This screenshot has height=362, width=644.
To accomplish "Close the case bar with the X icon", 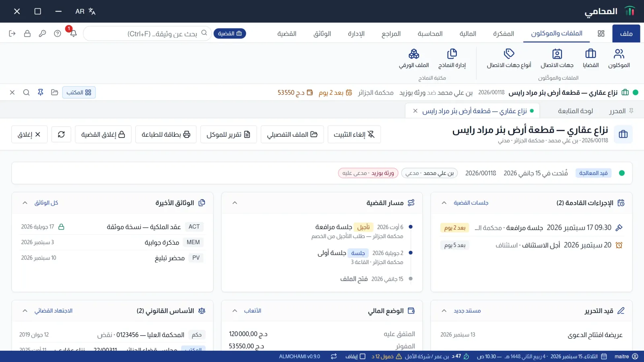I will pos(12,93).
